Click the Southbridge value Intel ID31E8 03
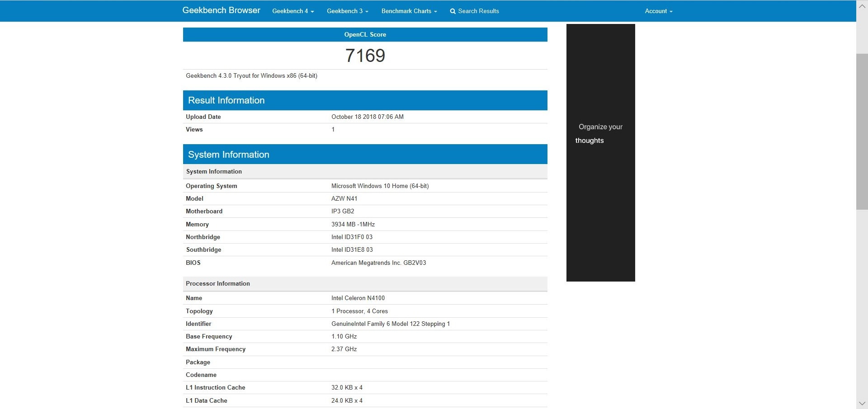This screenshot has width=868, height=409. pos(352,249)
